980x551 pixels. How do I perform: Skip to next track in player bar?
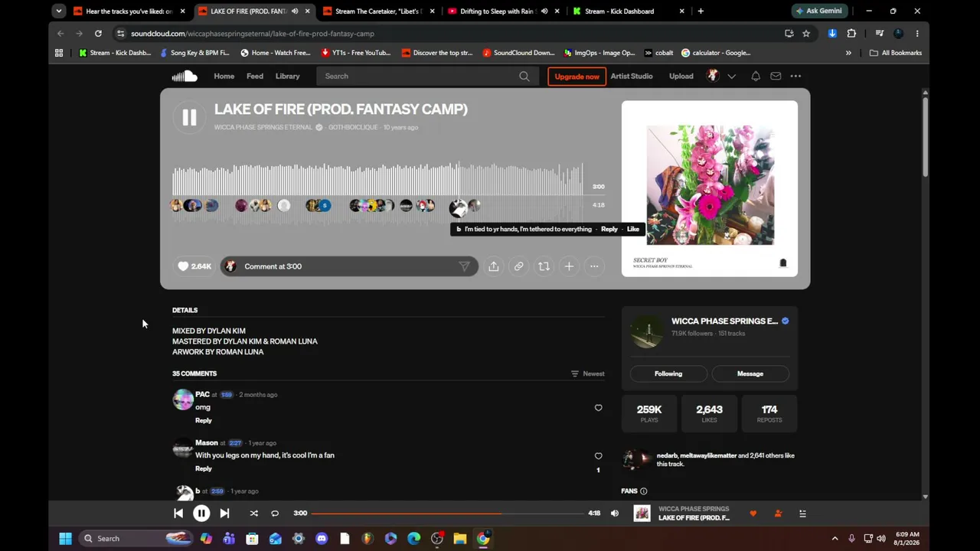pos(224,514)
